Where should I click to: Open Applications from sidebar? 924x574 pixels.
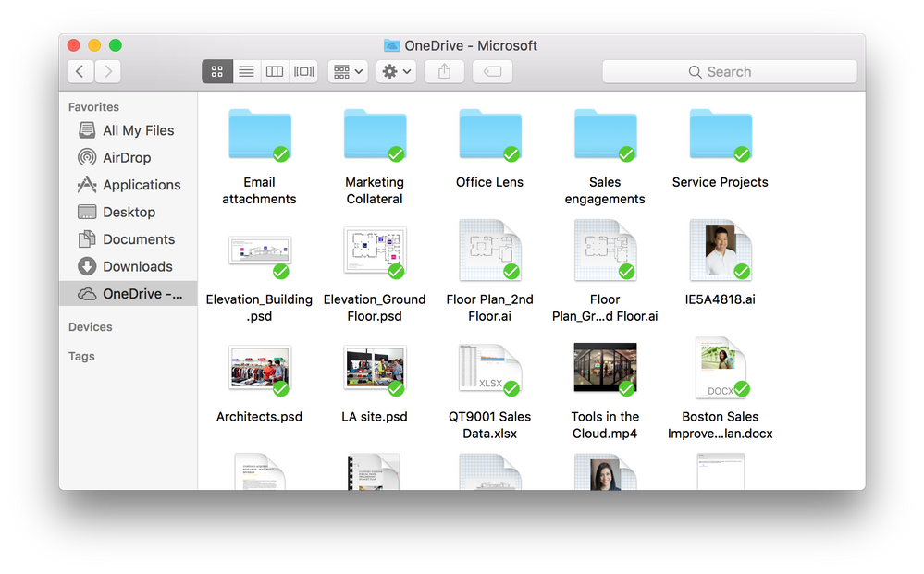point(129,185)
